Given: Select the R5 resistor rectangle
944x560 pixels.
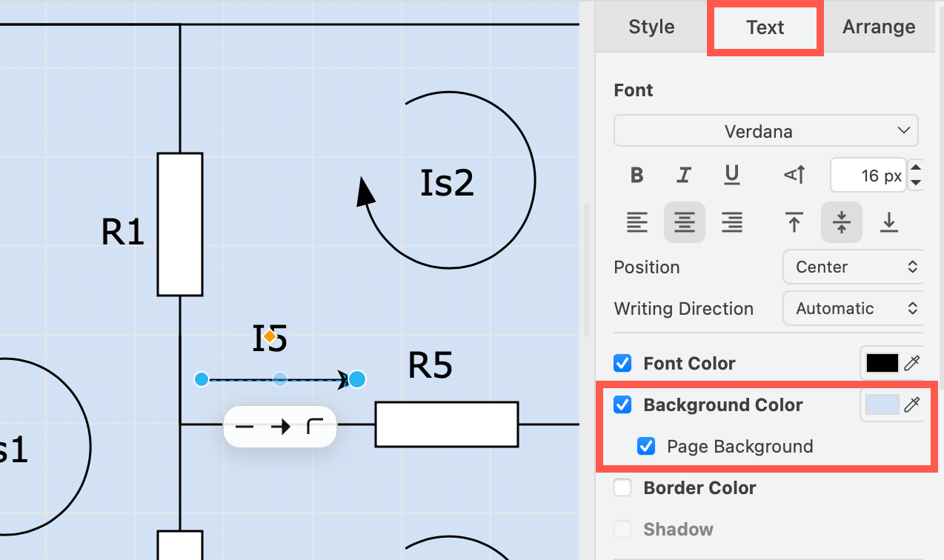Looking at the screenshot, I should (447, 424).
